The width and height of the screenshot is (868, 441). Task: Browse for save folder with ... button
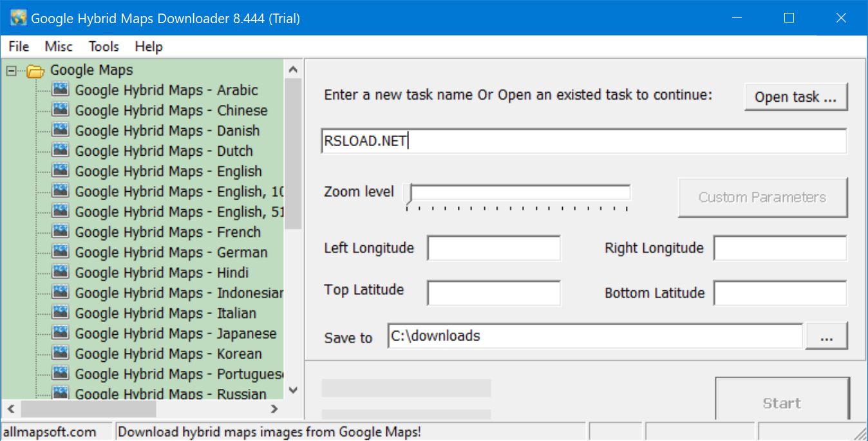click(827, 336)
